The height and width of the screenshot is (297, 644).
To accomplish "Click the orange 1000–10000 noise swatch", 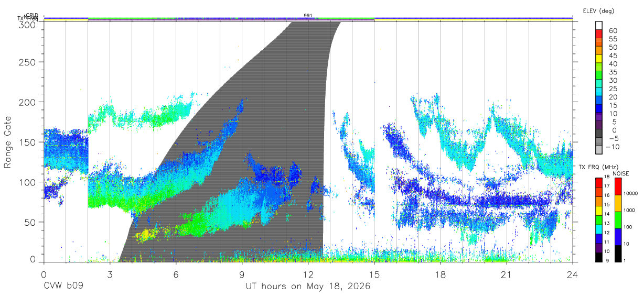I will click(x=618, y=203).
